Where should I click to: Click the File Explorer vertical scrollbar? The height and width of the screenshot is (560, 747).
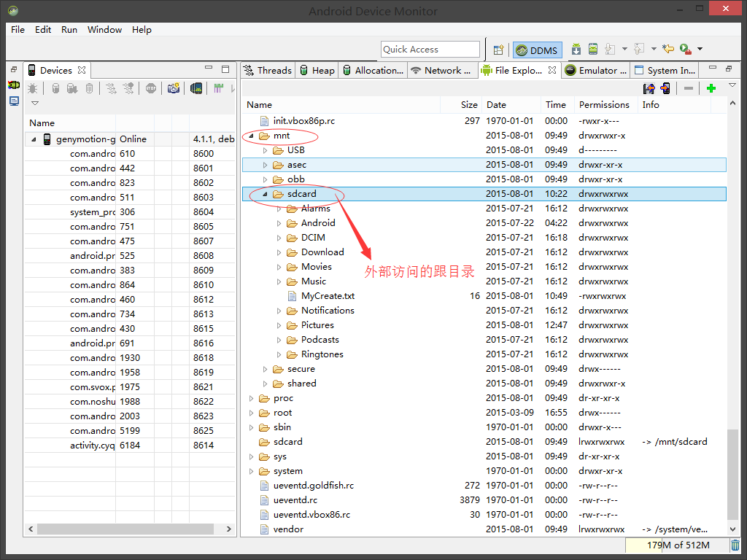pyautogui.click(x=732, y=475)
